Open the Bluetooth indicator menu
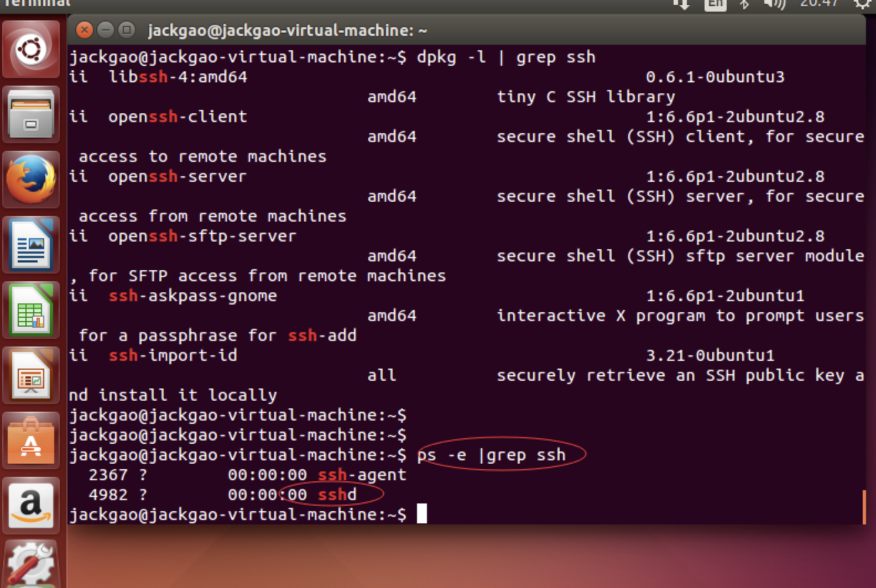The height and width of the screenshot is (588, 876). 744,5
